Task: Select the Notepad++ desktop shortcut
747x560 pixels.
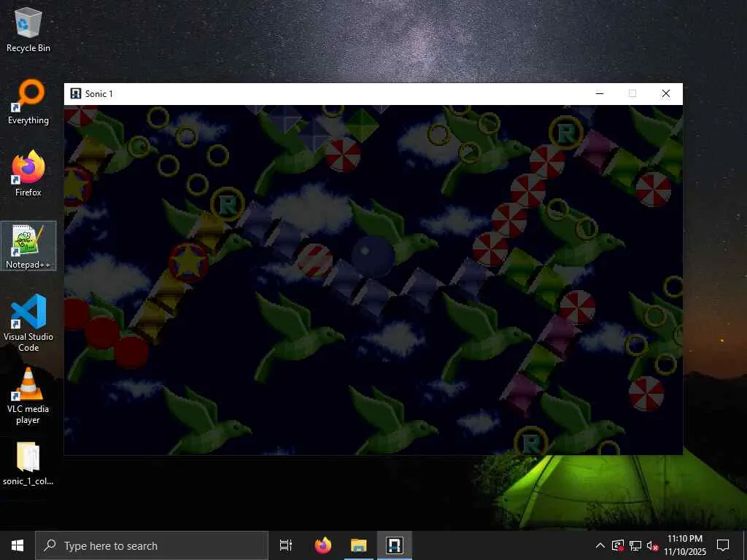Action: click(x=28, y=246)
